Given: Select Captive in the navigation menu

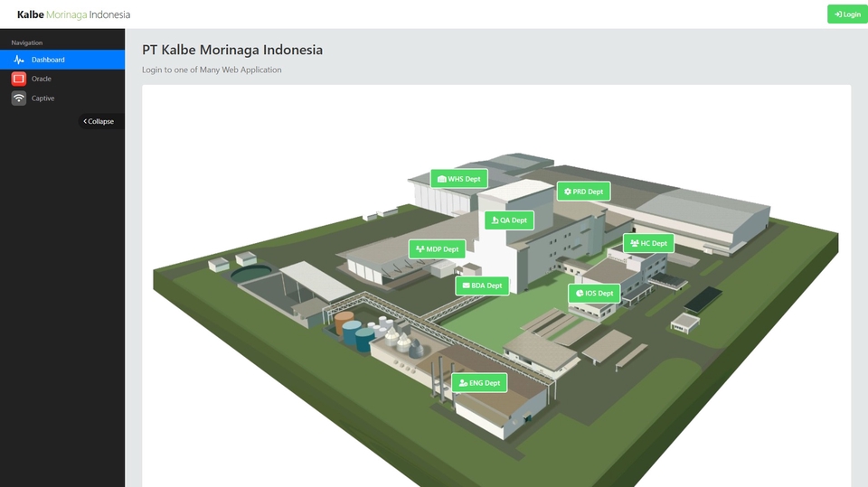Looking at the screenshot, I should click(43, 98).
